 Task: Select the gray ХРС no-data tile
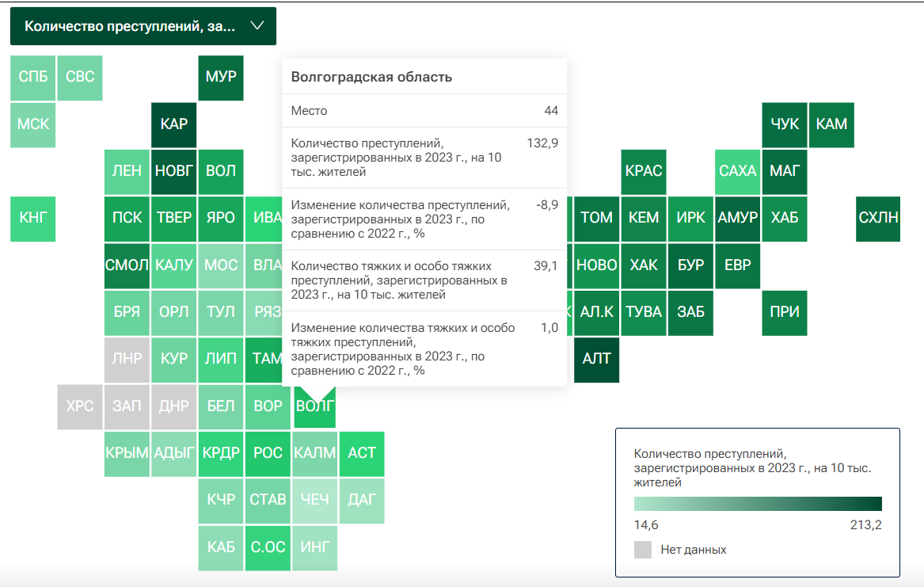[80, 406]
